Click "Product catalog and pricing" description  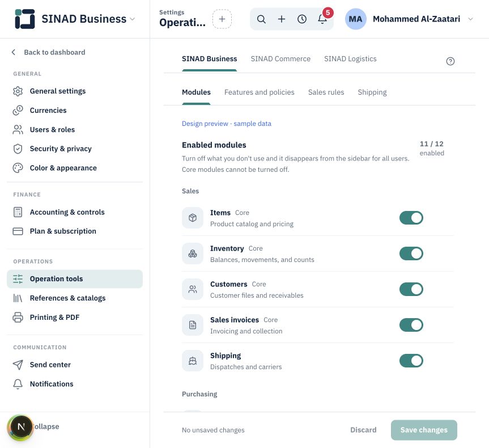pyautogui.click(x=252, y=224)
